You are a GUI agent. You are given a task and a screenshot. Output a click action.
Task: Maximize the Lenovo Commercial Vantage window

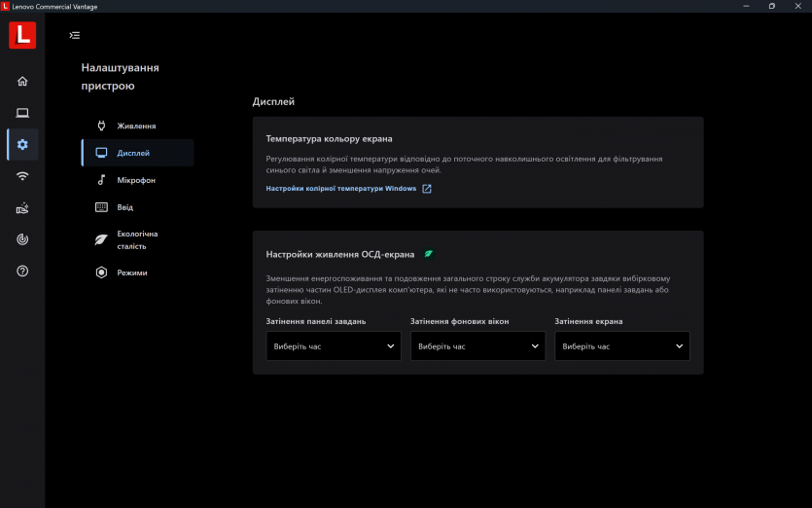click(771, 6)
